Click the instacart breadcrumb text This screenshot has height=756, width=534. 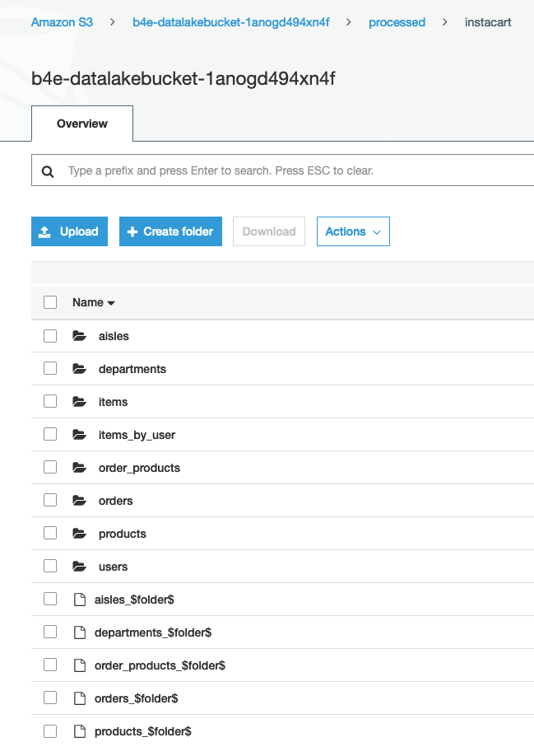point(488,22)
